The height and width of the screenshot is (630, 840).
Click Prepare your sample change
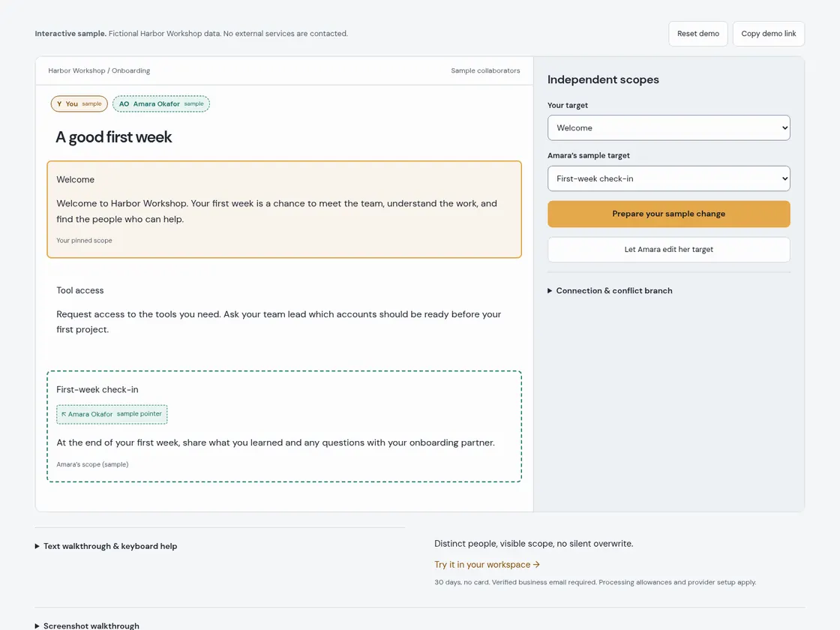[x=668, y=214]
